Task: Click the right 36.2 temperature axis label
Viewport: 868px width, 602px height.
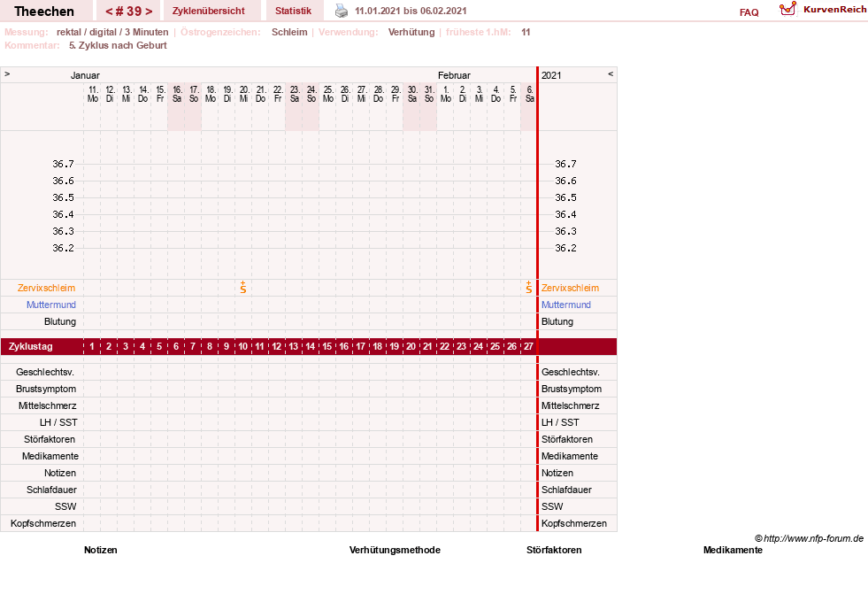Action: pyautogui.click(x=565, y=248)
